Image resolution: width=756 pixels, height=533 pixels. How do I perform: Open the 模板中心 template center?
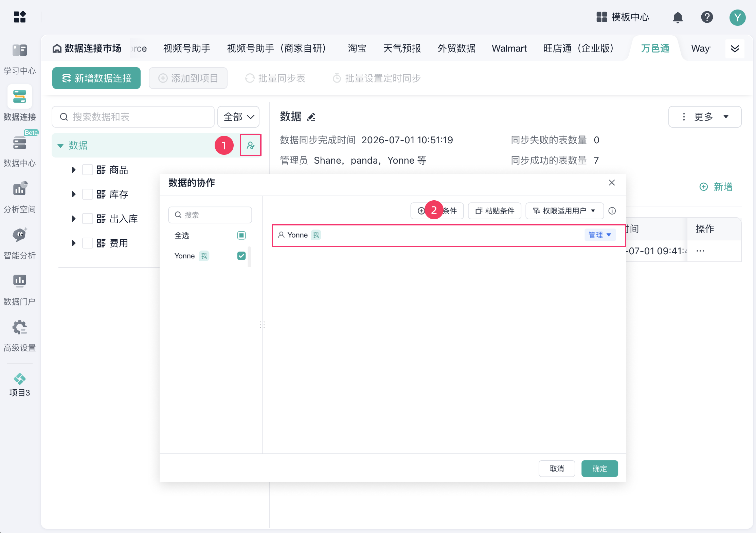pyautogui.click(x=623, y=17)
